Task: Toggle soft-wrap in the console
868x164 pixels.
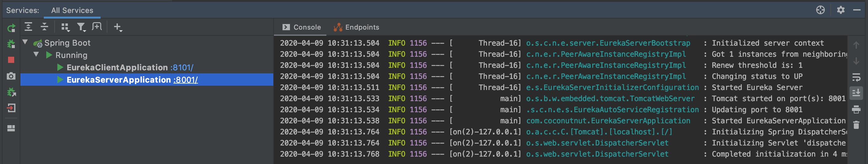Action: pyautogui.click(x=856, y=77)
